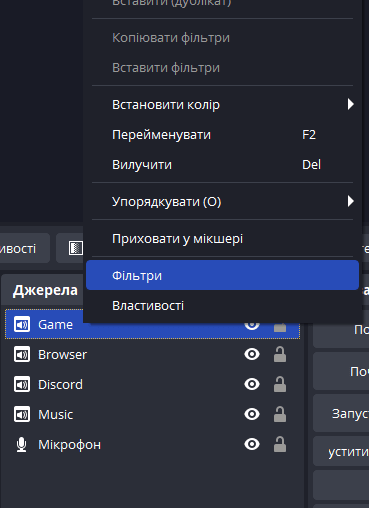Choose Перейменувати in the context menu
The width and height of the screenshot is (369, 508).
click(222, 135)
